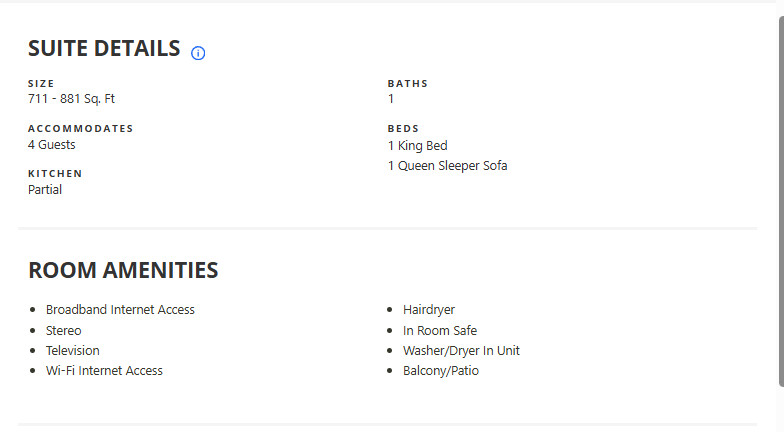Open the Suite Details info icon
The width and height of the screenshot is (784, 432).
coord(198,53)
